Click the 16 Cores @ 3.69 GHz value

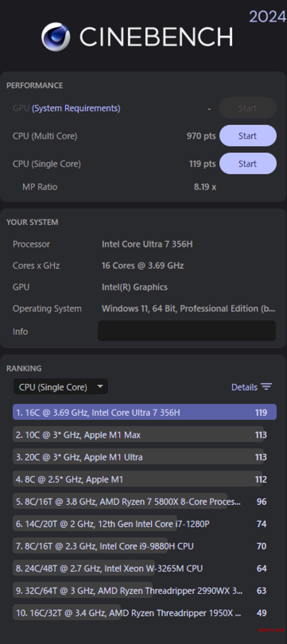coord(143,265)
